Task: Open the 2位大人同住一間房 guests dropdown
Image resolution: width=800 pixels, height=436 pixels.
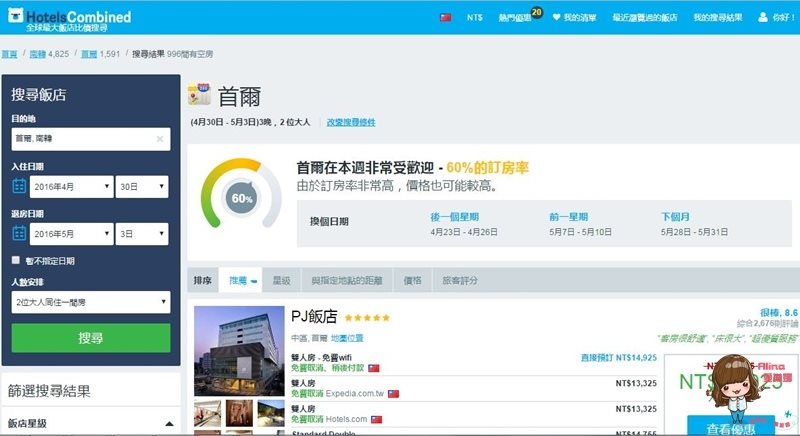Action: [91, 302]
